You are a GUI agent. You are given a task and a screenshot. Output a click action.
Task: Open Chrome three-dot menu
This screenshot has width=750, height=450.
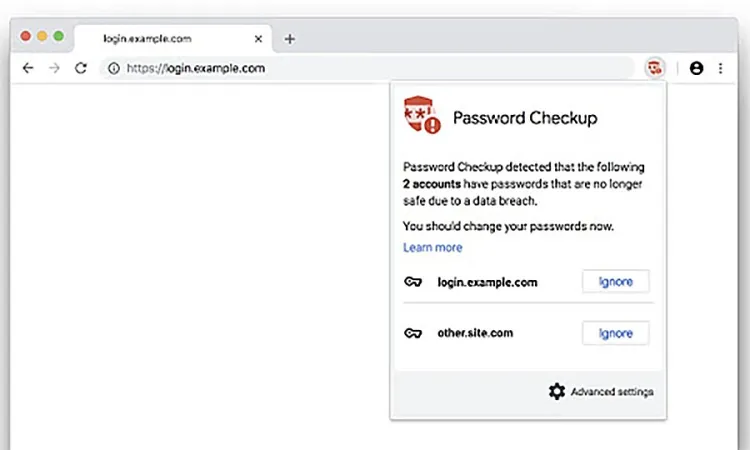point(720,68)
